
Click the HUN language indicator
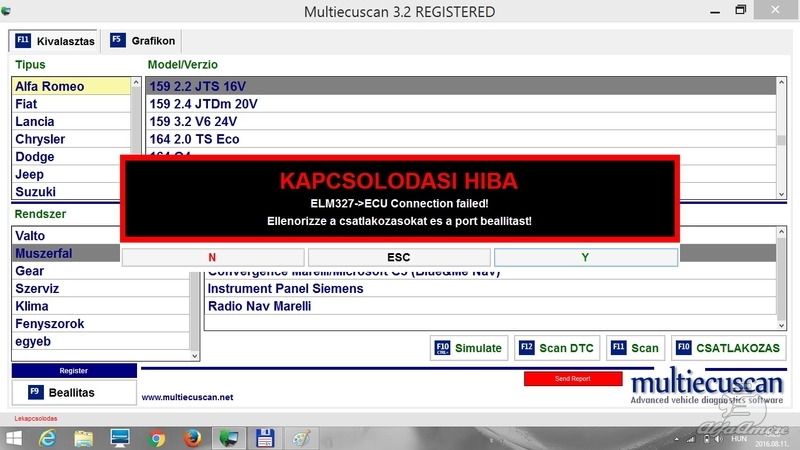click(x=738, y=439)
